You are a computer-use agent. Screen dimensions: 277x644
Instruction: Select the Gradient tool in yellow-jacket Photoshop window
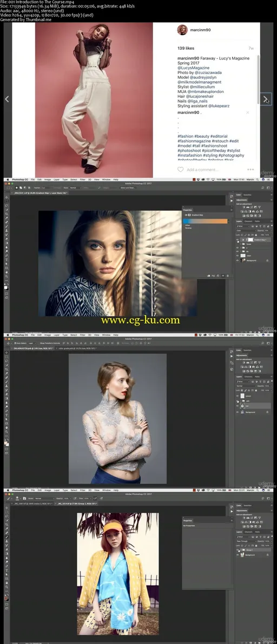(x=6, y=554)
